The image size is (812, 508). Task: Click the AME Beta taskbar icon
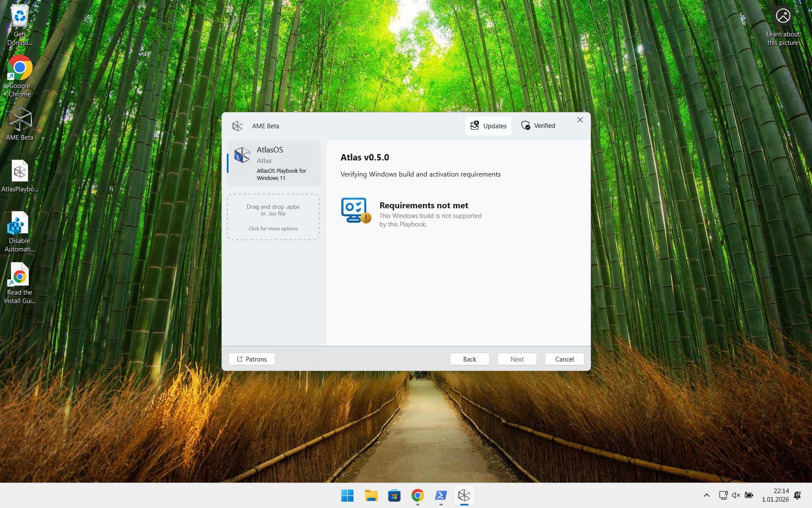click(x=464, y=495)
